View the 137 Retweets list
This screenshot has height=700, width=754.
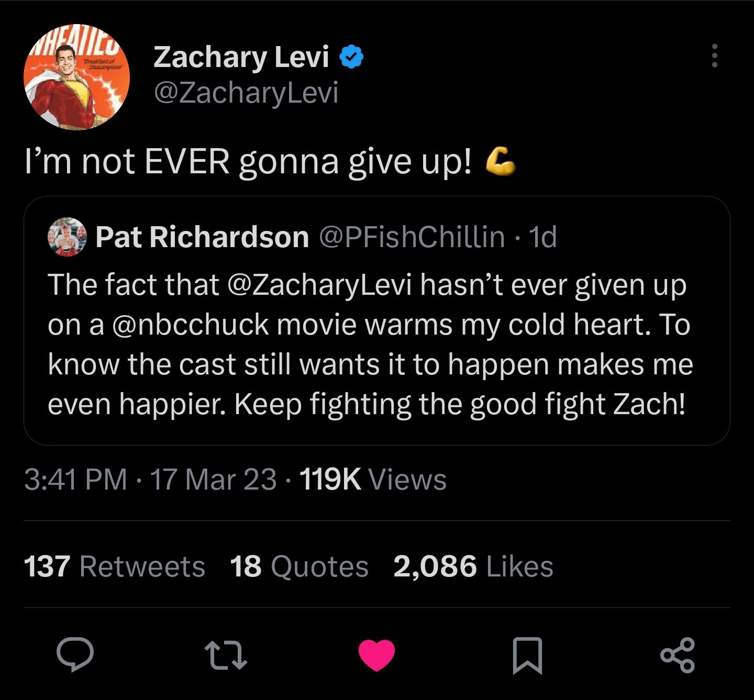[115, 566]
